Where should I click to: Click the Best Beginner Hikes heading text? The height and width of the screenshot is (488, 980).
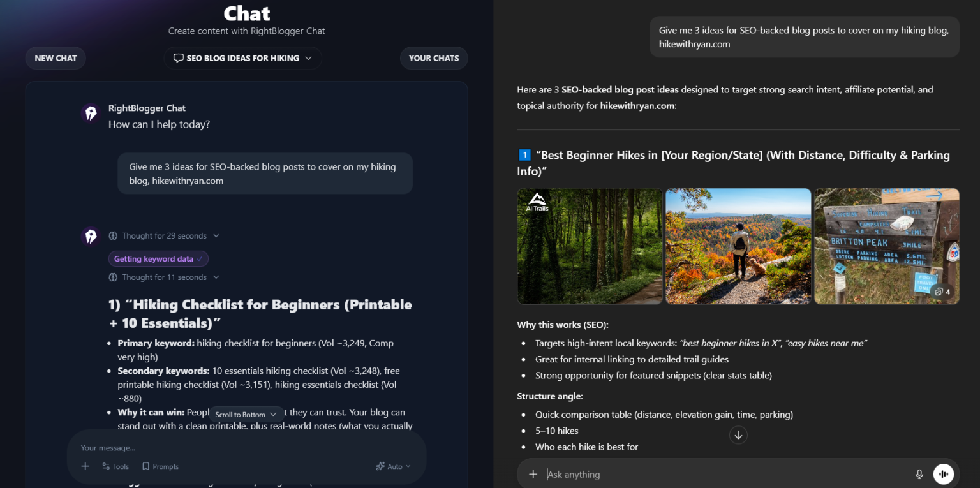[734, 163]
